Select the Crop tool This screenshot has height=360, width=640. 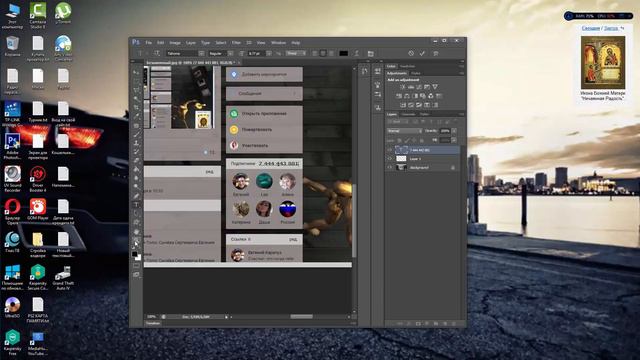[136, 107]
